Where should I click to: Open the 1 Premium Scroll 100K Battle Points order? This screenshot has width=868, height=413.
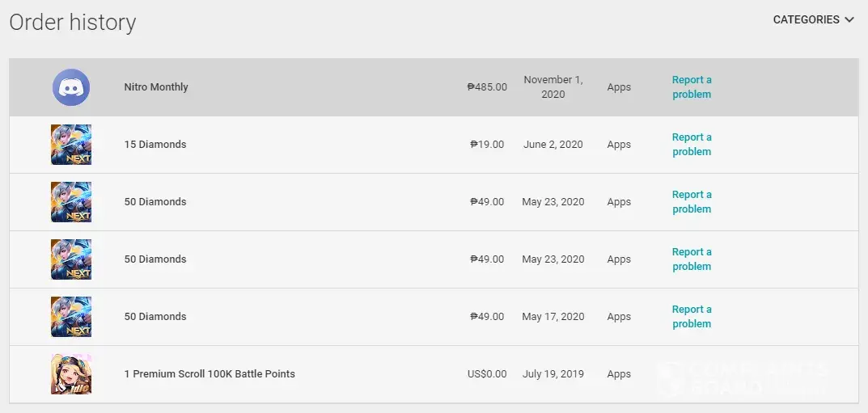coord(210,374)
